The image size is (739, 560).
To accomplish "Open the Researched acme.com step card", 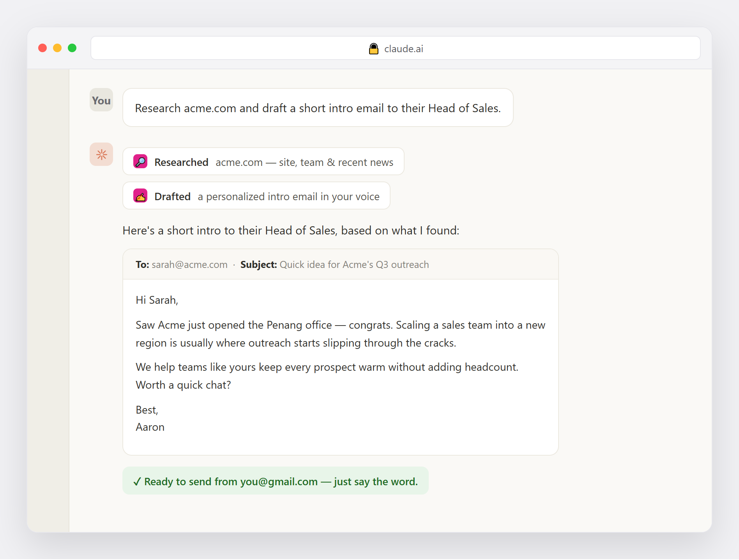I will coord(263,161).
